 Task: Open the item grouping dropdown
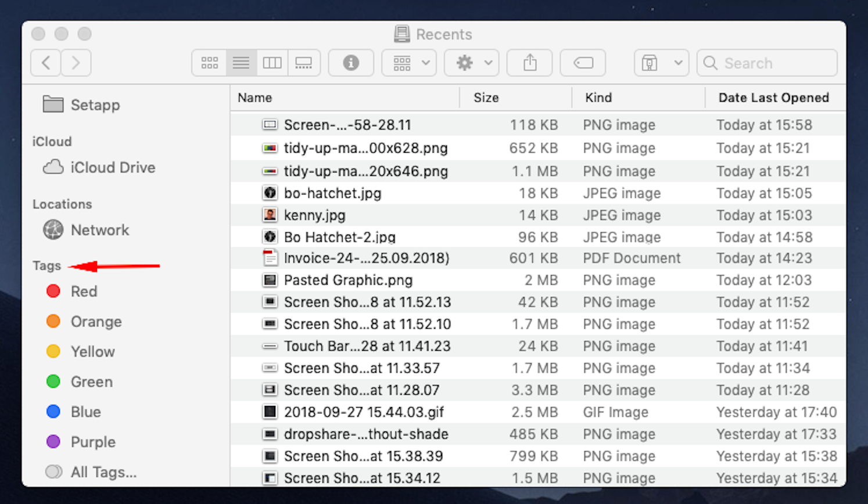408,63
